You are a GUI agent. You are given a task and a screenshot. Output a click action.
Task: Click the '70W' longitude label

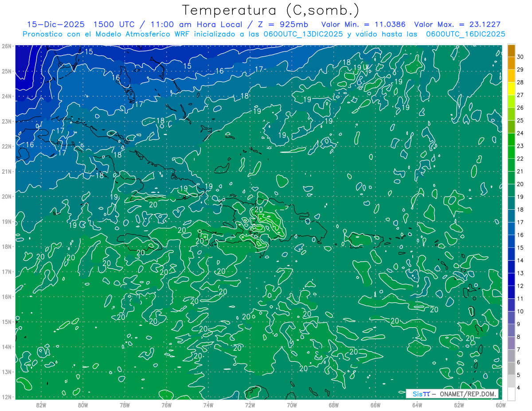(292, 405)
